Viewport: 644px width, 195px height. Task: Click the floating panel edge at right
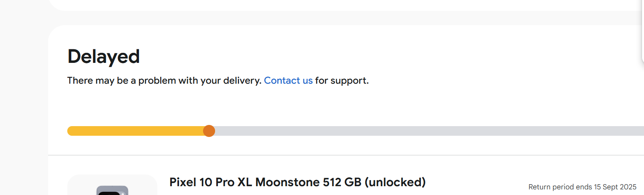[642, 32]
